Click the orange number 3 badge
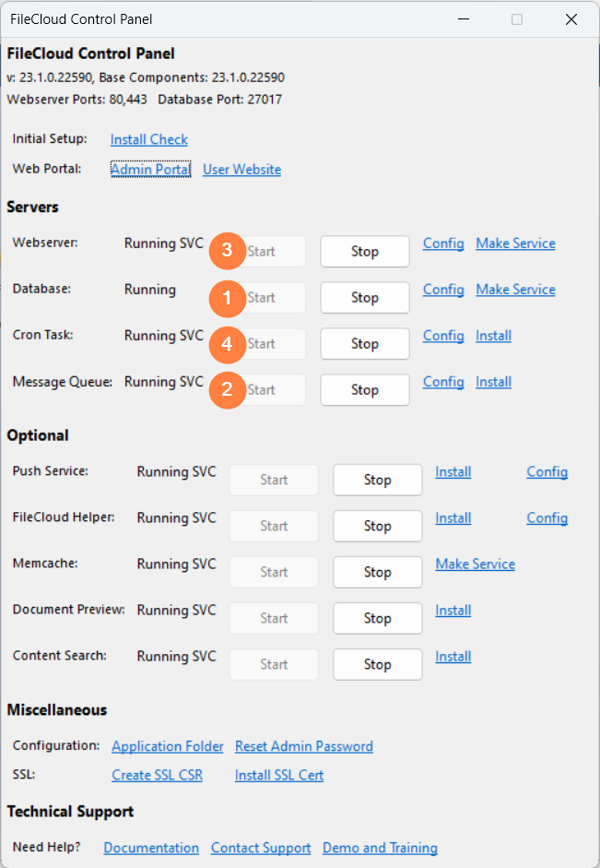Image resolution: width=600 pixels, height=868 pixels. (x=227, y=251)
